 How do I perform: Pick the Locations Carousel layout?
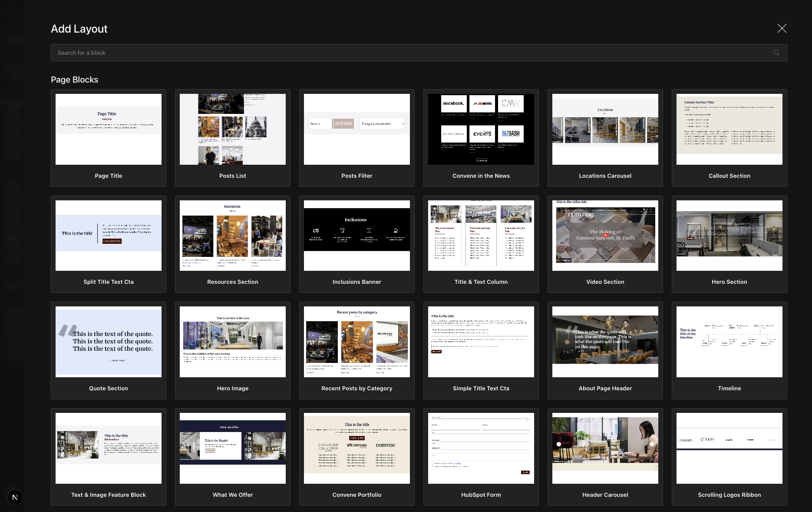click(605, 138)
